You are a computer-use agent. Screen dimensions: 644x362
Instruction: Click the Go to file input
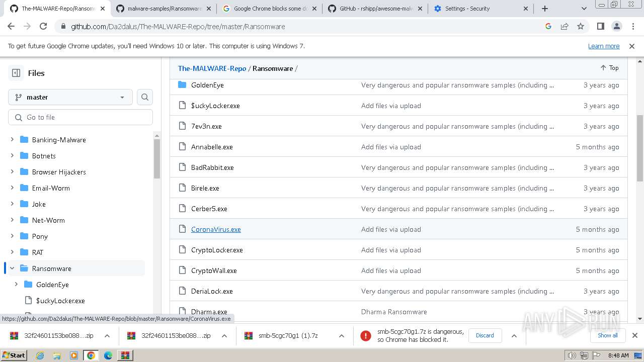80,117
